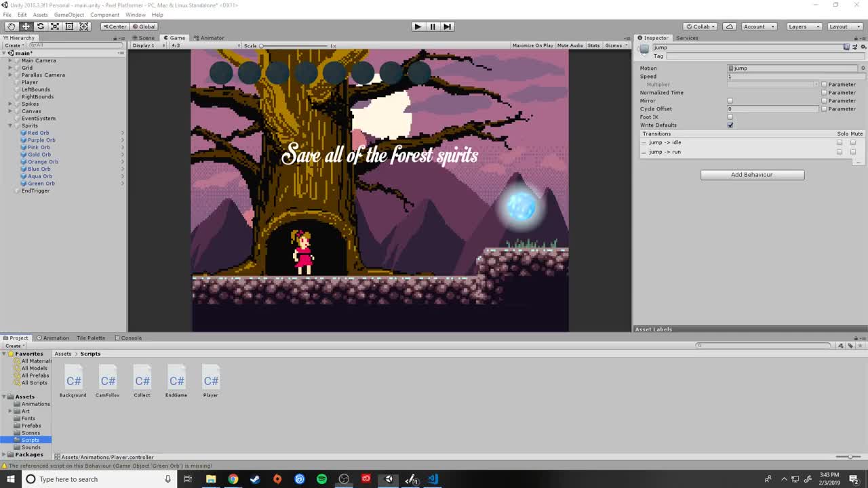Open the Inspector help reference icon

[846, 47]
